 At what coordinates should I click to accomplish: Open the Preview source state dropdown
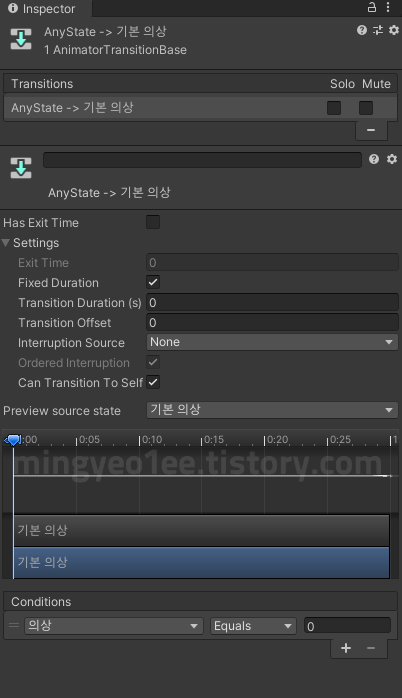[272, 410]
